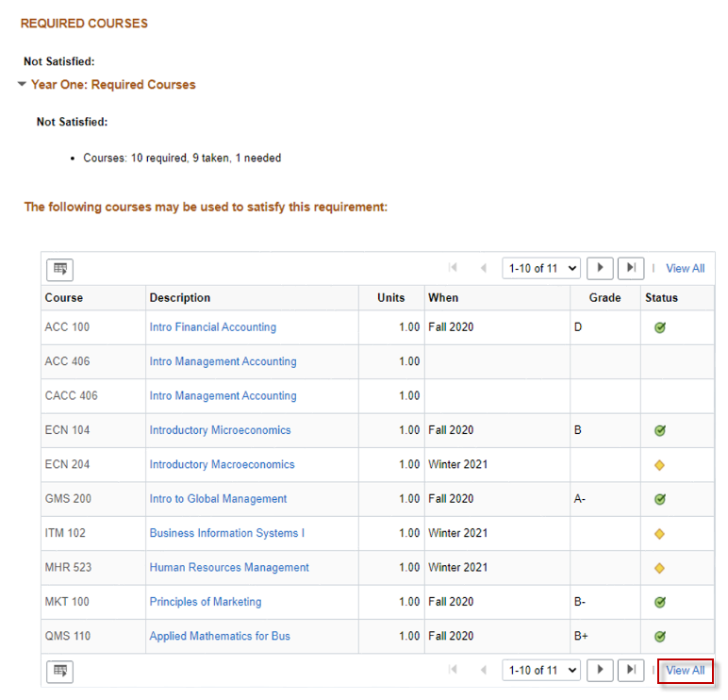Click yellow in-progress diamond for MHR 523
This screenshot has width=728, height=700.
pyautogui.click(x=659, y=568)
